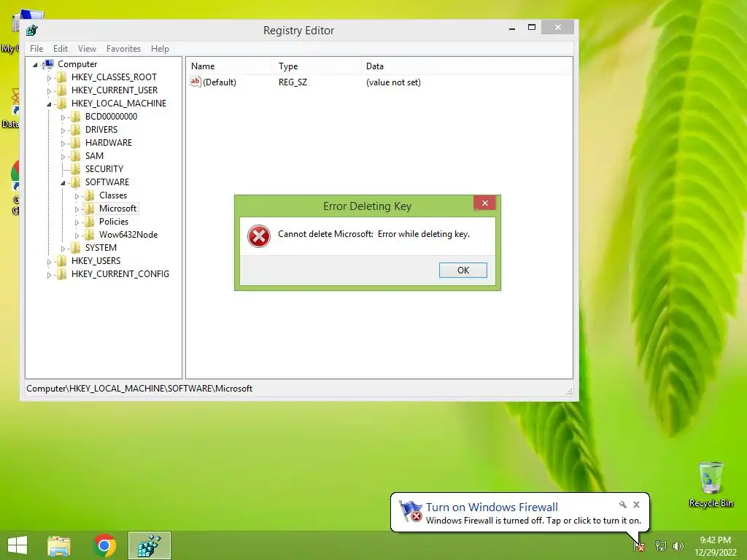
Task: Click DRIVERS folder icon
Action: [x=75, y=130]
